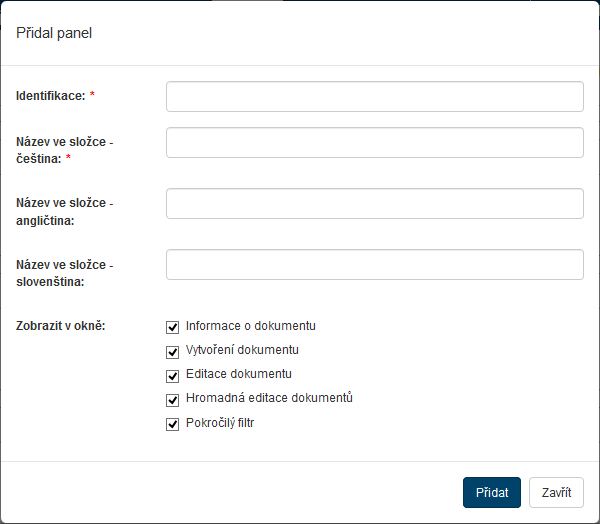Click the 'Pokročilý filtr' label text
Image resolution: width=600 pixels, height=524 pixels.
coord(220,423)
